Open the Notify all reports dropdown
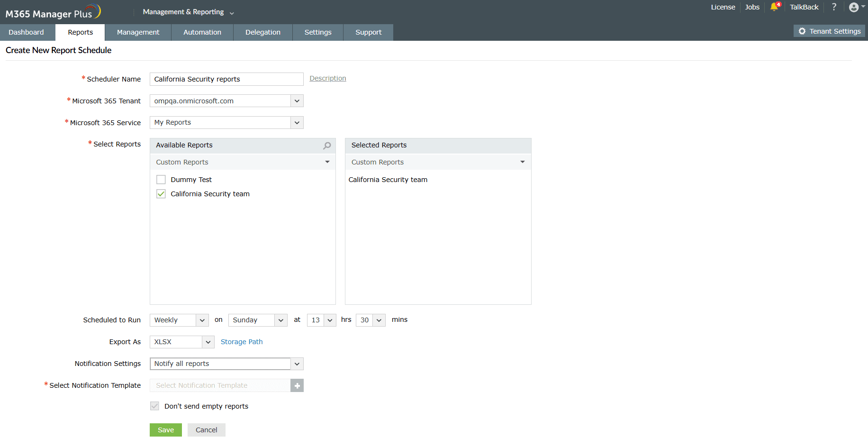The width and height of the screenshot is (868, 438). 226,364
